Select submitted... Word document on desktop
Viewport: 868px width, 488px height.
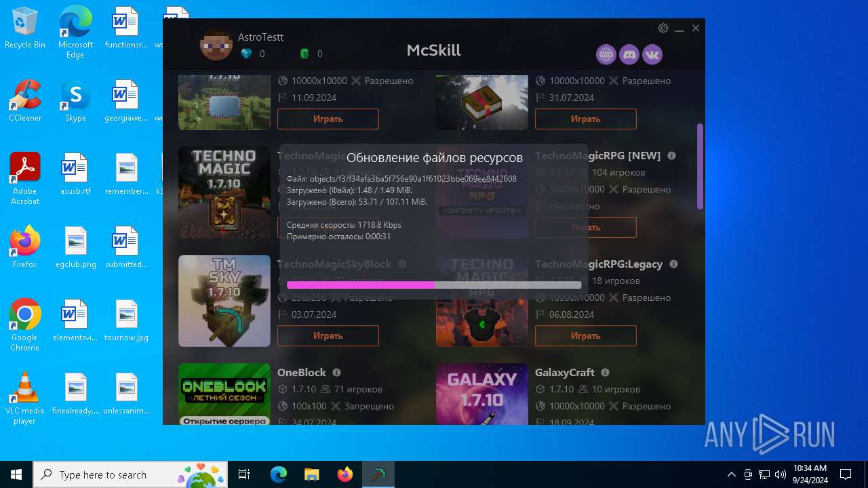[x=126, y=248]
